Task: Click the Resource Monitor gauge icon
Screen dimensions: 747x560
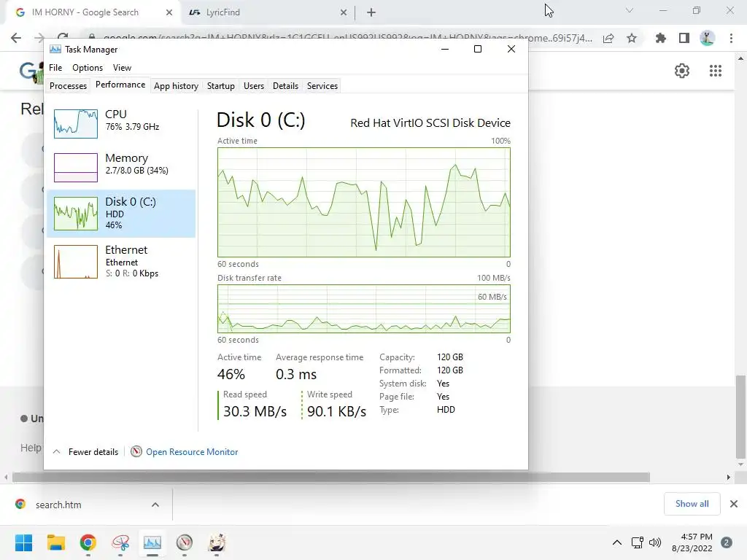Action: (136, 451)
